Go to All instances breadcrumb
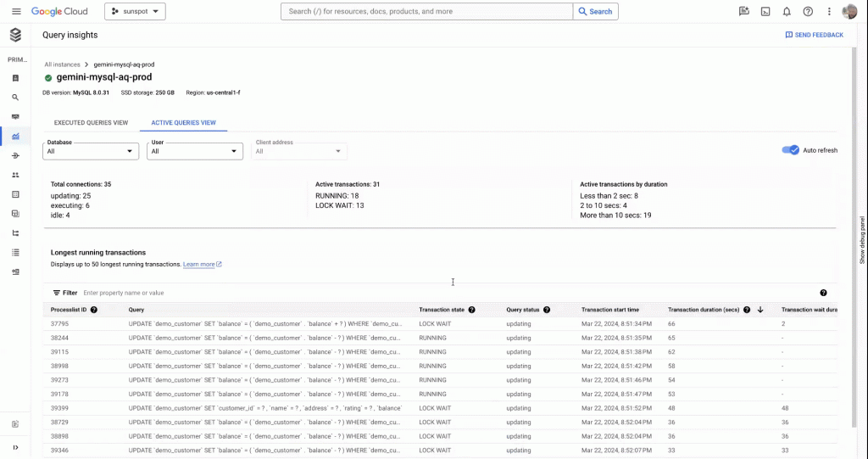868x459 pixels. point(62,64)
